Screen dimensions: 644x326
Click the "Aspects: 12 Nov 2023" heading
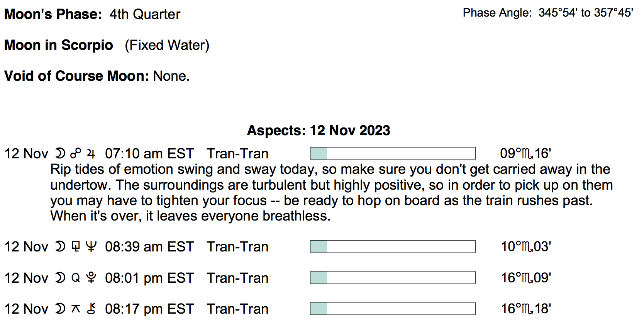[x=319, y=131]
